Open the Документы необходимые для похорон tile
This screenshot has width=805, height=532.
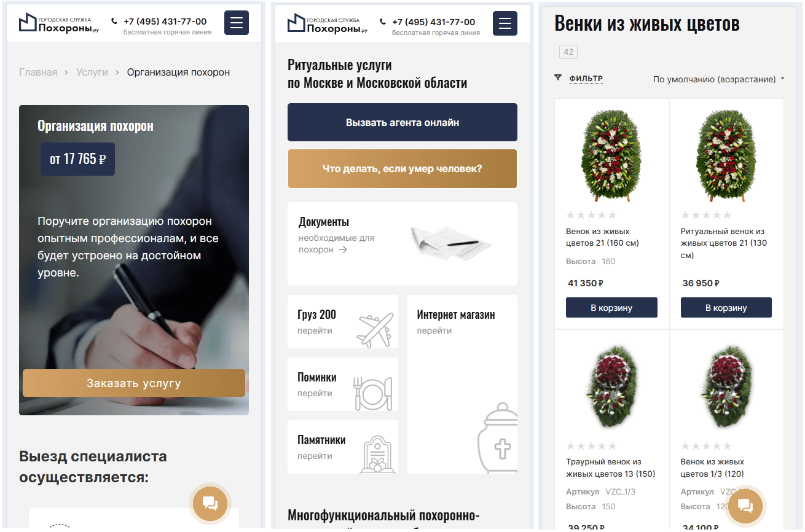[x=402, y=244]
